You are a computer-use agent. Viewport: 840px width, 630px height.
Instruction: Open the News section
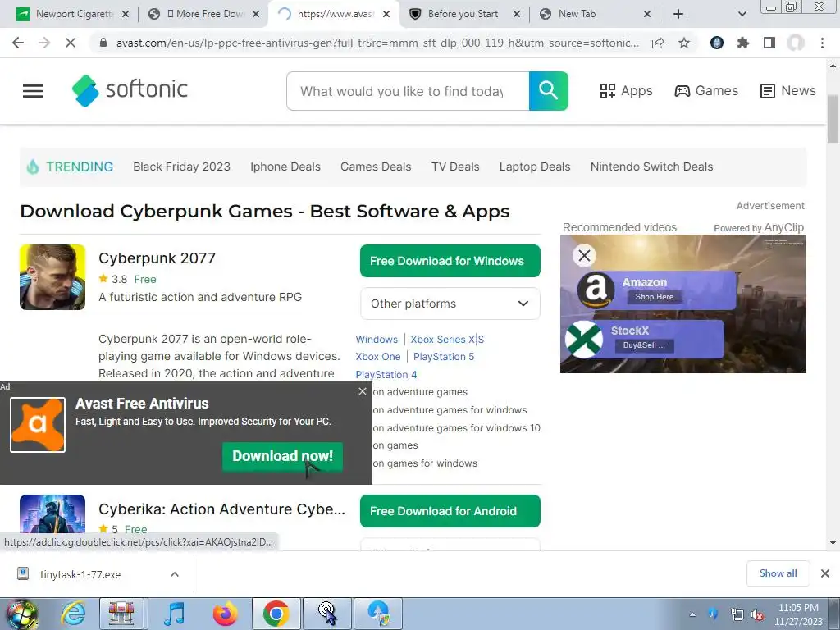coord(788,91)
